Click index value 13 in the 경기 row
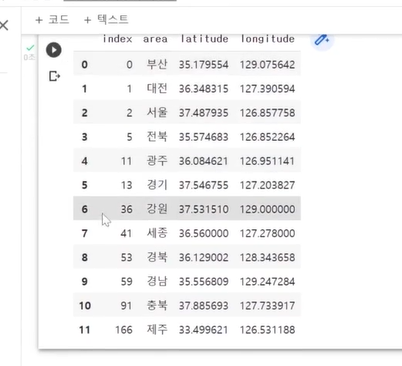 pos(126,185)
